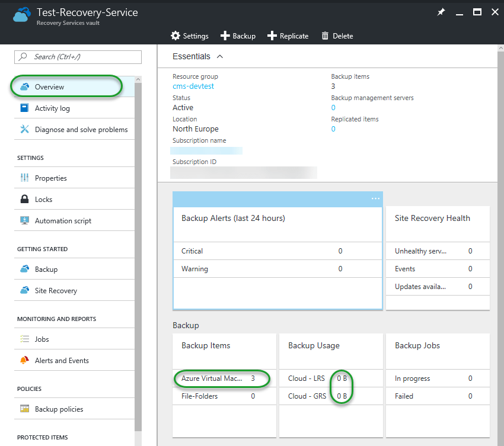Viewport: 504px width, 446px height.
Task: Click the Site Recovery cloud icon
Action: [x=25, y=290]
